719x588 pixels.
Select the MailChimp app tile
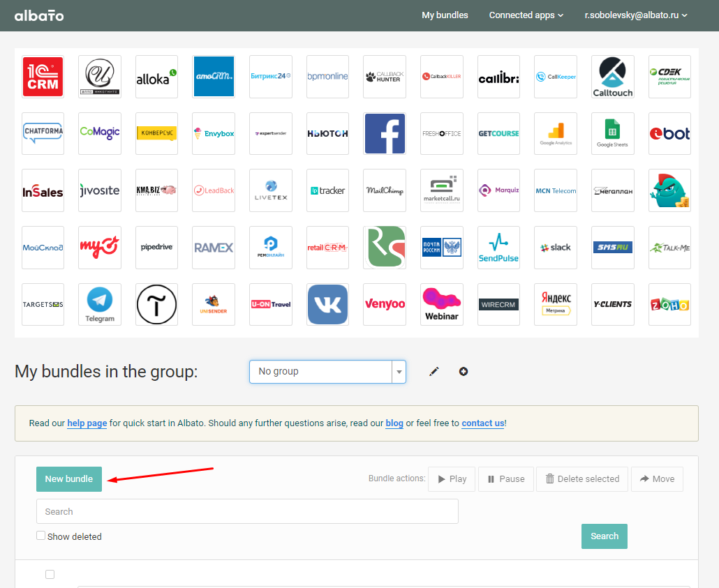[x=385, y=190]
